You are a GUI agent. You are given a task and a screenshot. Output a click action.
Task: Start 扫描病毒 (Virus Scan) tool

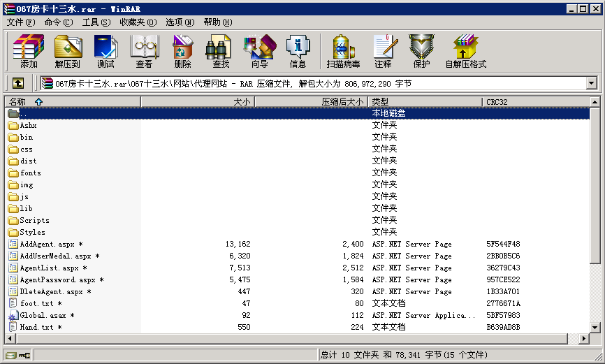(343, 52)
